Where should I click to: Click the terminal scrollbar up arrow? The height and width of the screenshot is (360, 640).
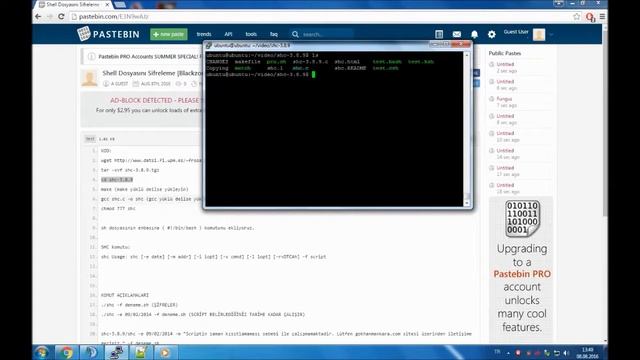[467, 55]
